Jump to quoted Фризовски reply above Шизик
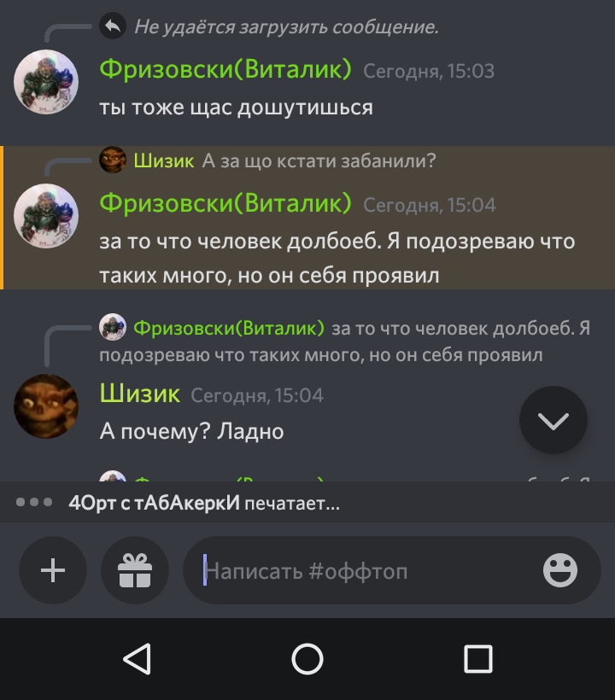Viewport: 615px width, 700px height. click(344, 341)
